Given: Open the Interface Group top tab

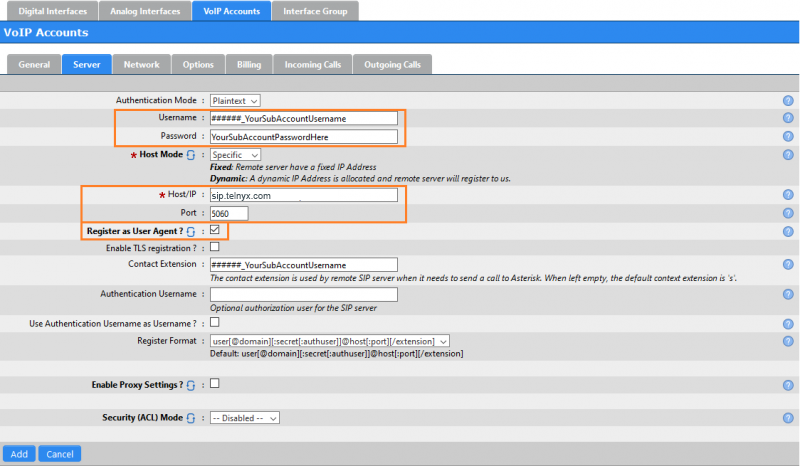Looking at the screenshot, I should tap(315, 11).
